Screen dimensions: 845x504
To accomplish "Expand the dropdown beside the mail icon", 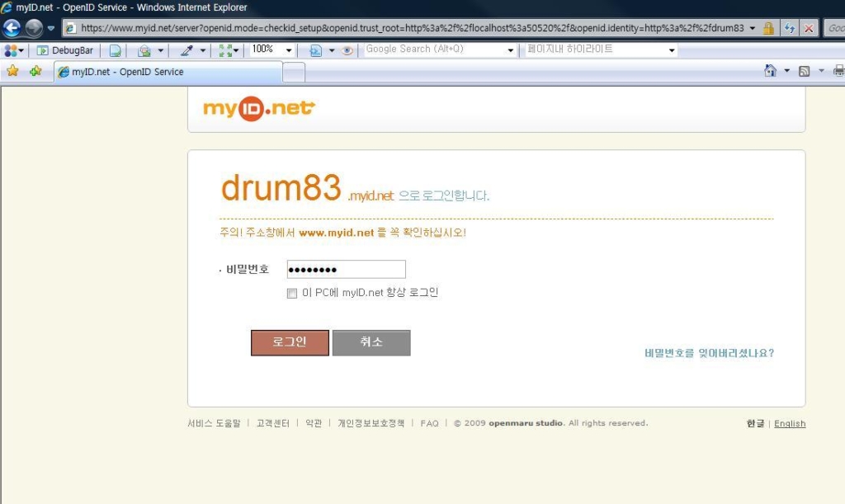I will point(160,50).
